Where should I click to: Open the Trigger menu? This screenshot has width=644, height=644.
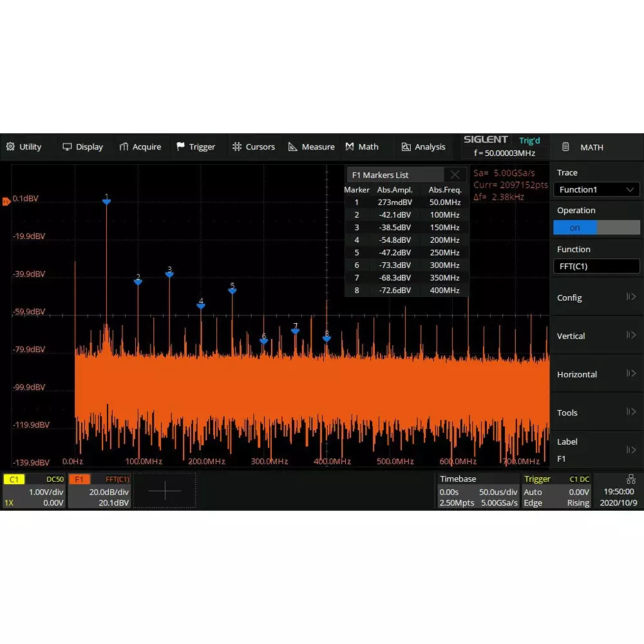pyautogui.click(x=196, y=147)
